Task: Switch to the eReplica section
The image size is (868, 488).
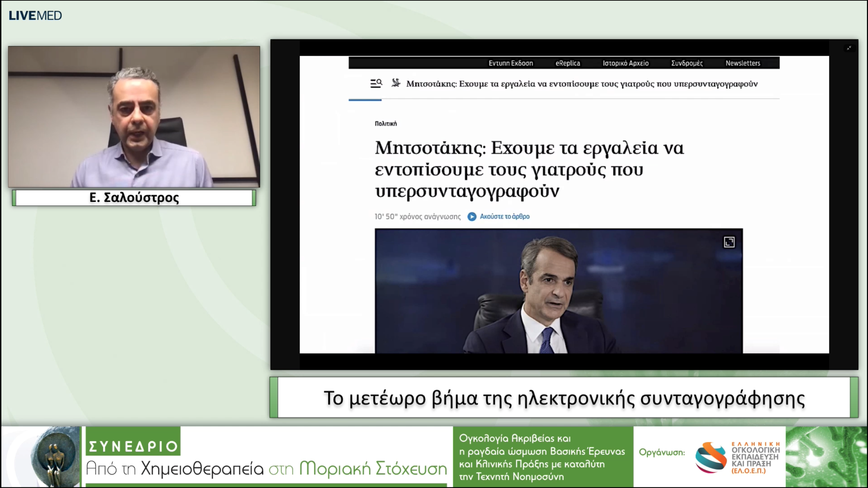Action: [568, 63]
